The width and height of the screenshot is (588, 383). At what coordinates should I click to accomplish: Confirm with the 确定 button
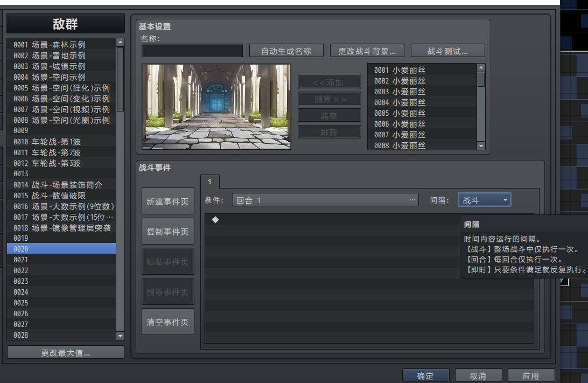[x=425, y=375]
